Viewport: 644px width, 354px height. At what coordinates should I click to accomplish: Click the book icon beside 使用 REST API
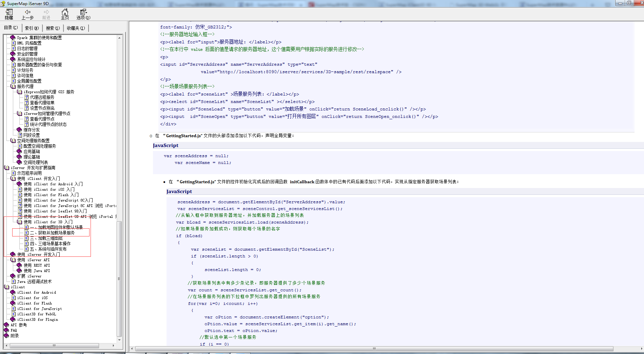coord(19,265)
